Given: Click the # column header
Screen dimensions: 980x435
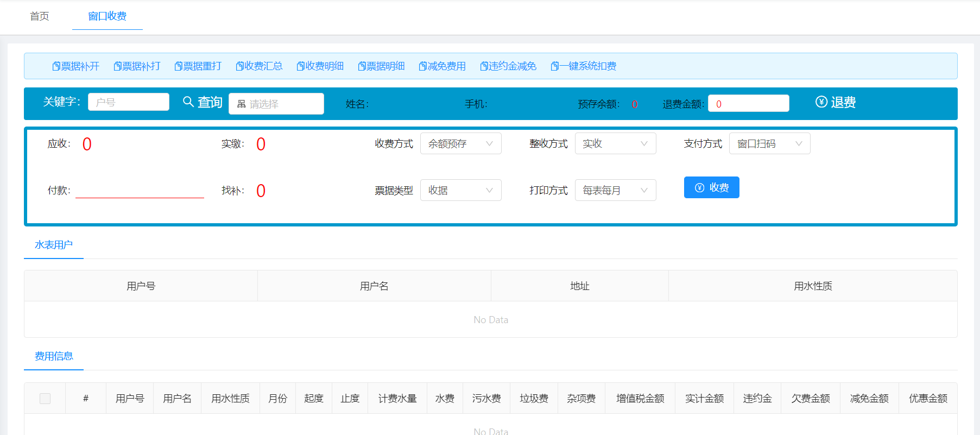Looking at the screenshot, I should [x=86, y=399].
